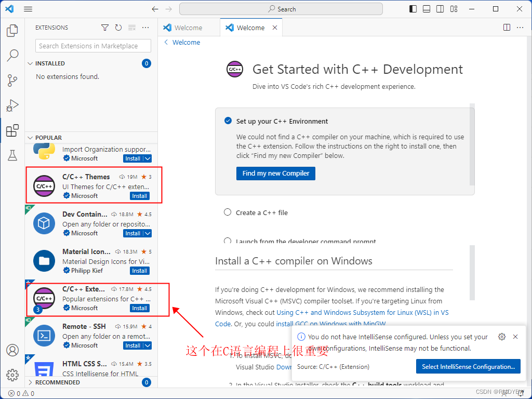Viewport: 532px width, 399px height.
Task: Open editor more actions ellipsis
Action: (520, 28)
